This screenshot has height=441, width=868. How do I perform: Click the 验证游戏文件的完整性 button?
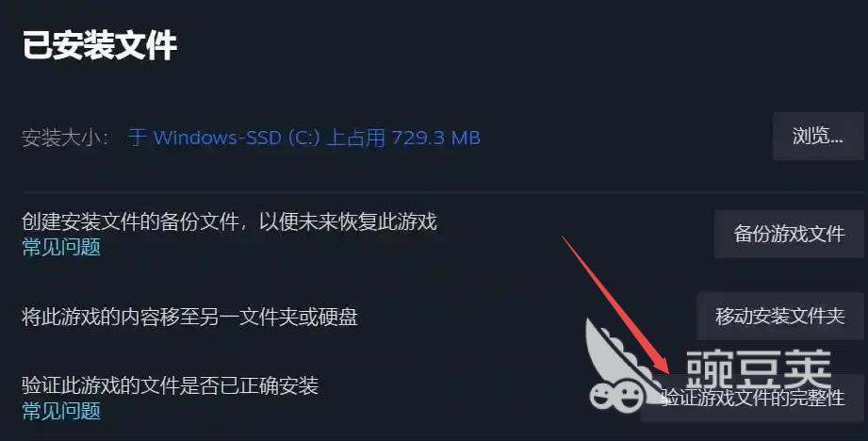pos(752,398)
